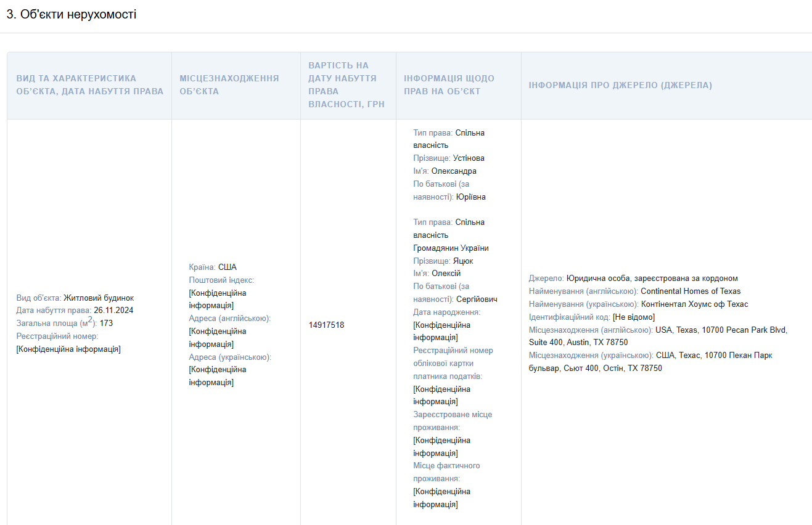
Task: Click the total area value 173
Action: (106, 323)
